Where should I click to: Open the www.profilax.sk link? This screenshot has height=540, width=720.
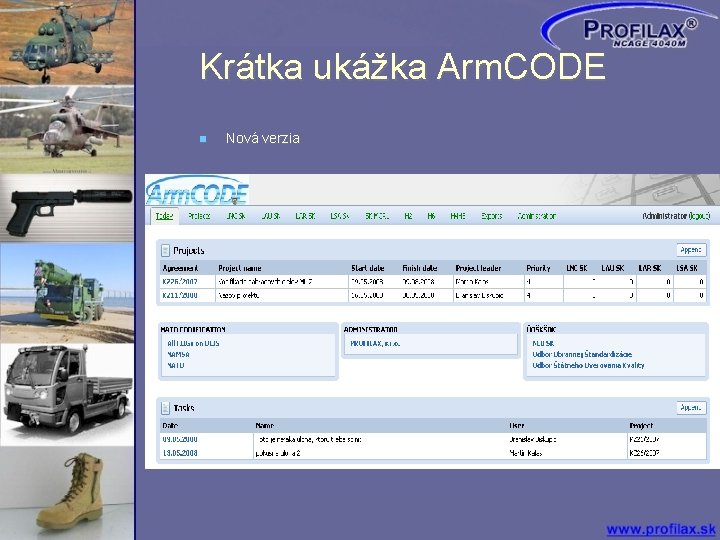(661, 529)
